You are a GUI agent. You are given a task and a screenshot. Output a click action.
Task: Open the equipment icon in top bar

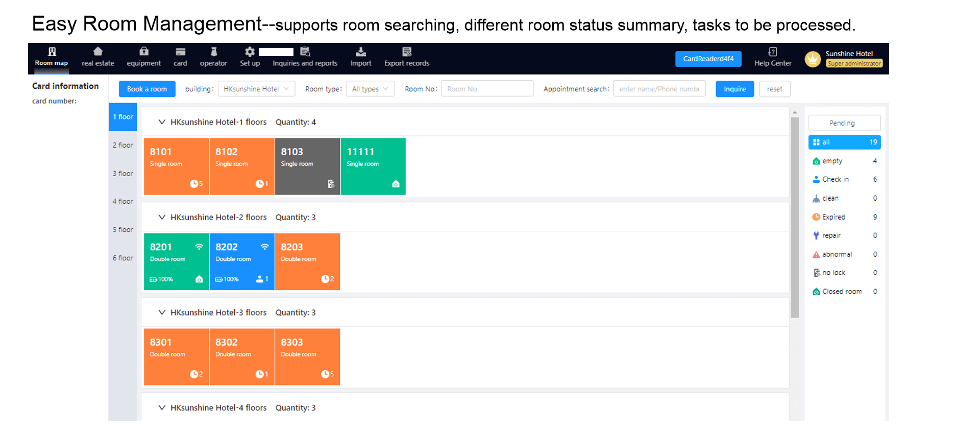coord(144,52)
